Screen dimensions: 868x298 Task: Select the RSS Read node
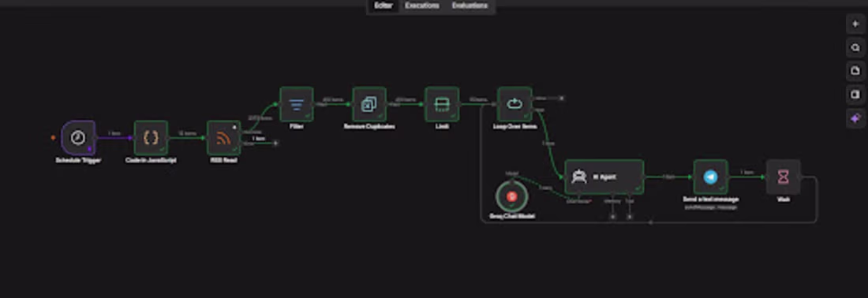(x=223, y=138)
